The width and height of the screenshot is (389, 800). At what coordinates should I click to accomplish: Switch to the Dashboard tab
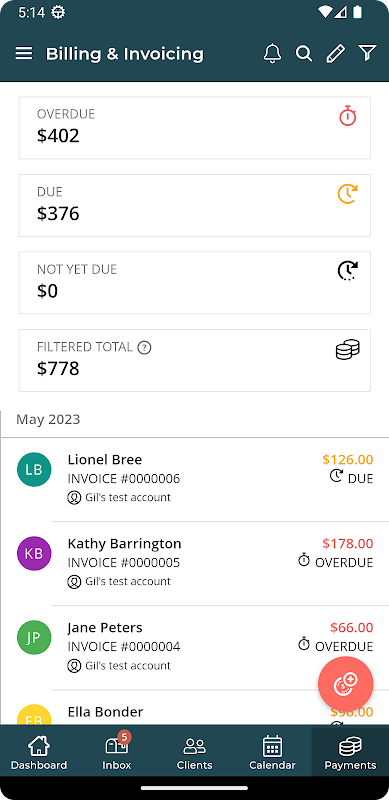click(x=39, y=752)
